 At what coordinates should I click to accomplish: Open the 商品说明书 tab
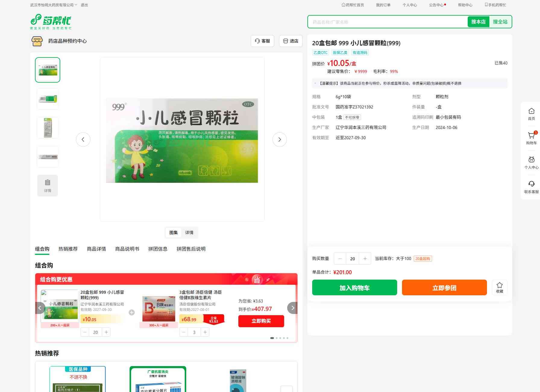point(127,249)
